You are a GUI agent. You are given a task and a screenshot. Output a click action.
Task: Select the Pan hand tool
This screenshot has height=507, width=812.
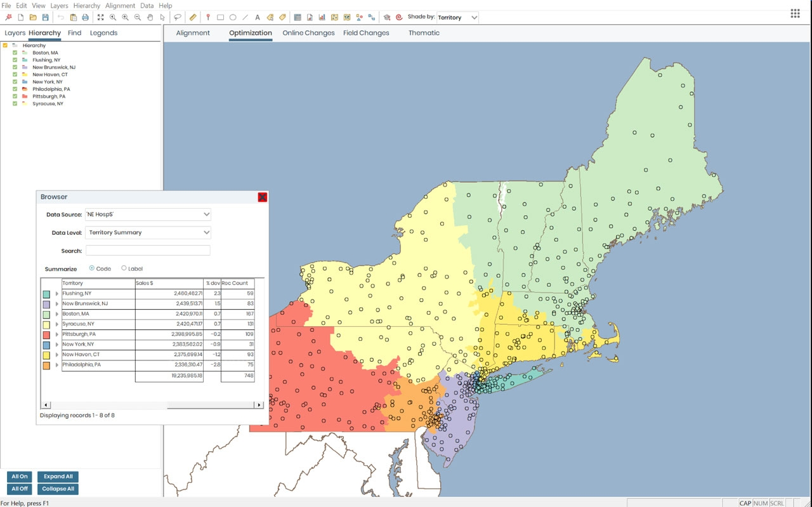[x=150, y=17]
